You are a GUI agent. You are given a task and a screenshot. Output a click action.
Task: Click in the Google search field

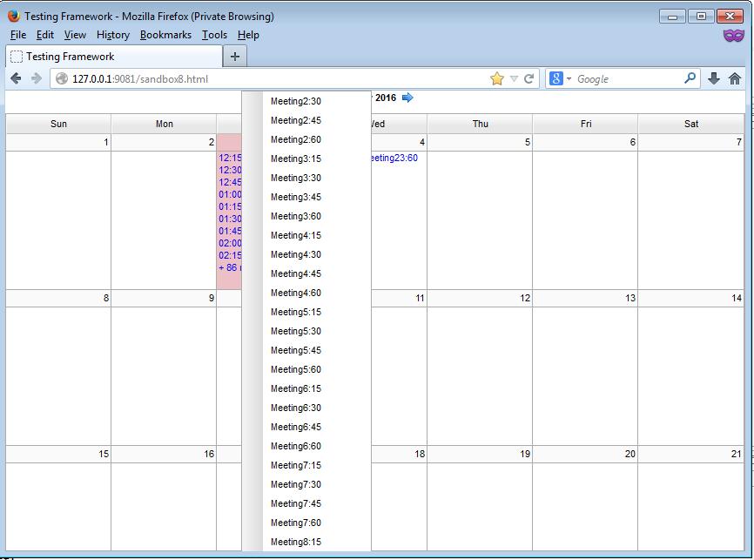[x=627, y=78]
